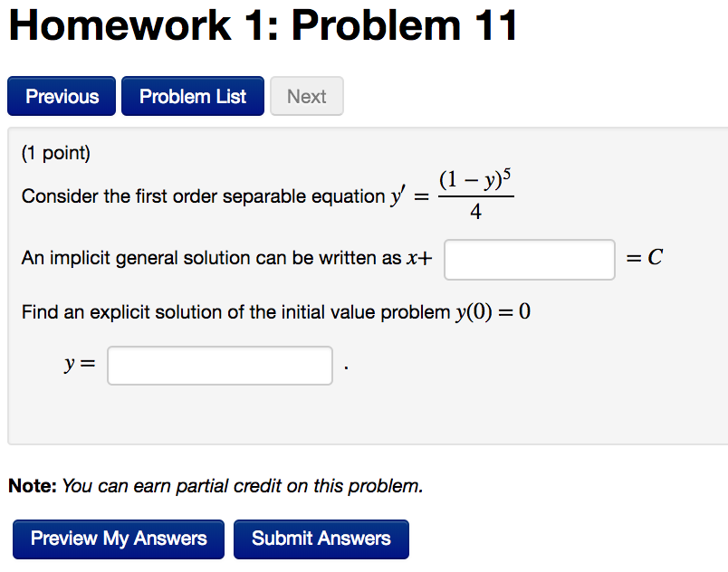Click the Previous button
The image size is (728, 572).
(62, 96)
